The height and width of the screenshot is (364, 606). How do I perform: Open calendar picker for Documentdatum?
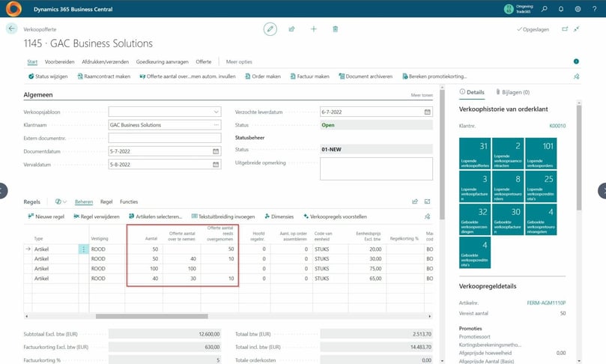pos(216,151)
